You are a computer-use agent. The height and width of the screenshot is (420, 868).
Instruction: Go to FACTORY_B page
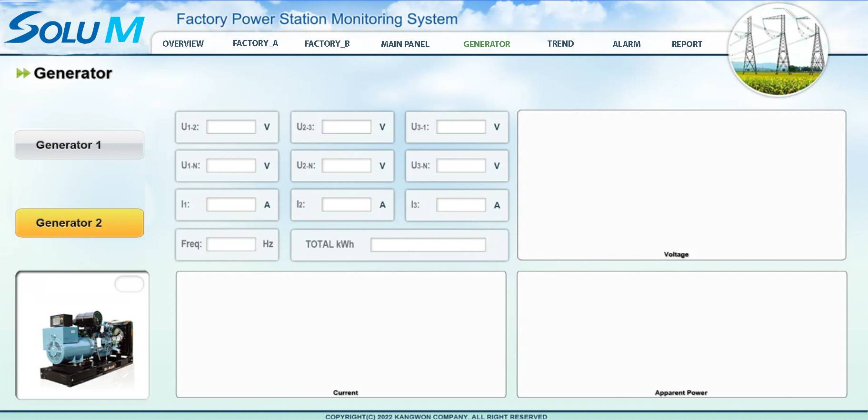click(x=327, y=44)
